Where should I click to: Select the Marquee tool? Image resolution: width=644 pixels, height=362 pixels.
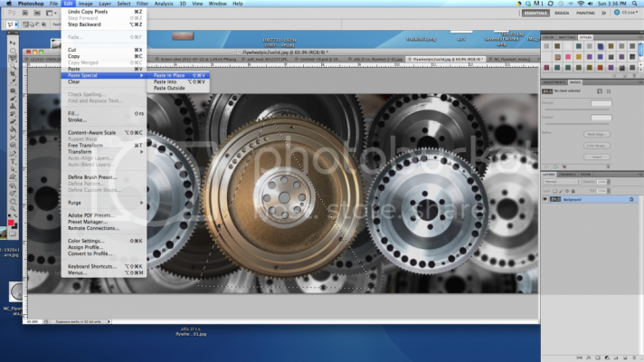tap(13, 51)
